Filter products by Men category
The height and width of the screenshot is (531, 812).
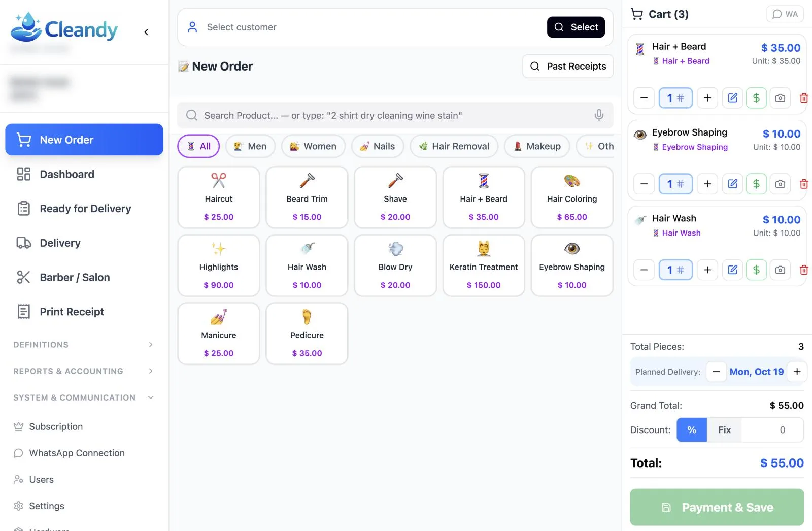(250, 146)
